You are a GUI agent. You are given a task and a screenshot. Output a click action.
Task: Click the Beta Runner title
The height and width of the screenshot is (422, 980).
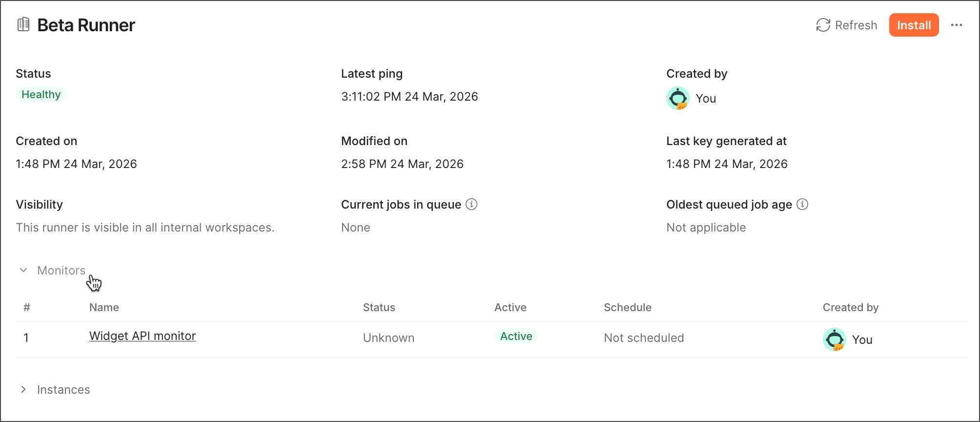(86, 25)
